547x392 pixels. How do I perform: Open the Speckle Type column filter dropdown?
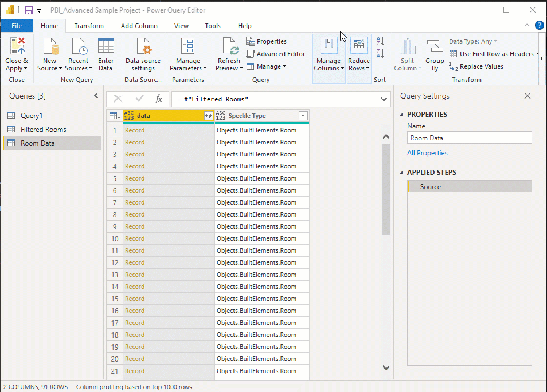(x=303, y=116)
